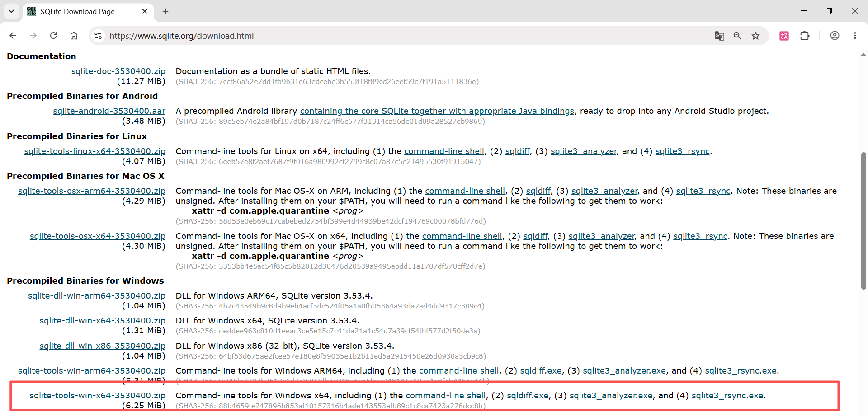Image resolution: width=868 pixels, height=416 pixels.
Task: Download sqlite-tools-osx-x64-3530400.zip
Action: click(x=98, y=236)
